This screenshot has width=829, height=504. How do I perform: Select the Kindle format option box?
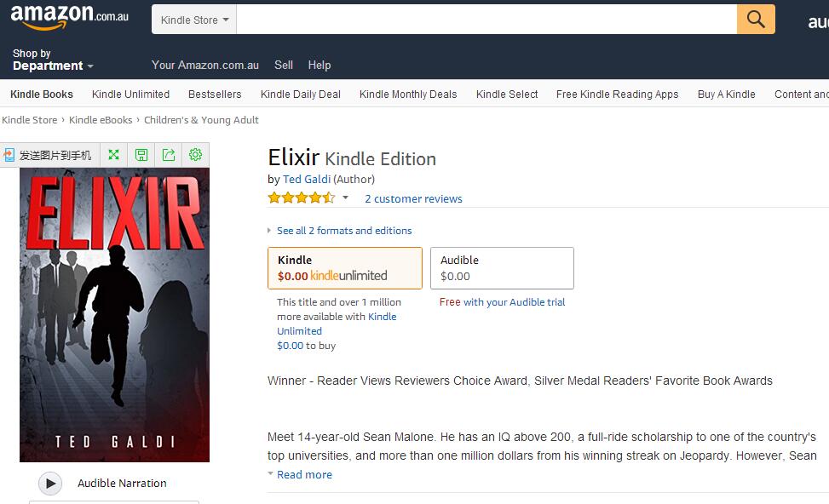click(x=345, y=268)
